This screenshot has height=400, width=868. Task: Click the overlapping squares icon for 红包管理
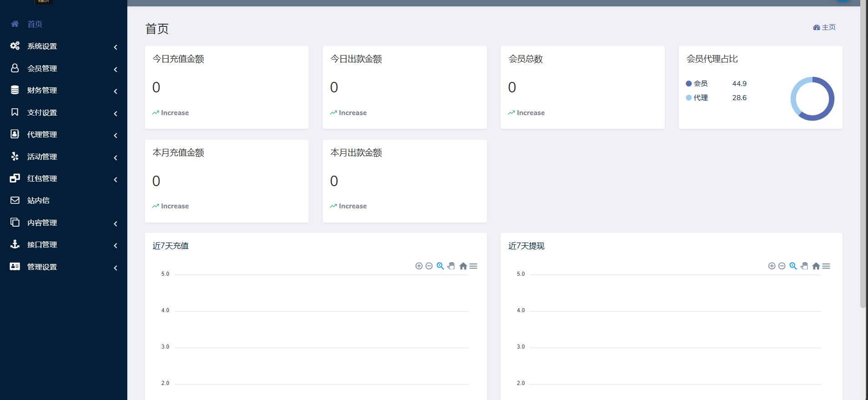(x=15, y=178)
